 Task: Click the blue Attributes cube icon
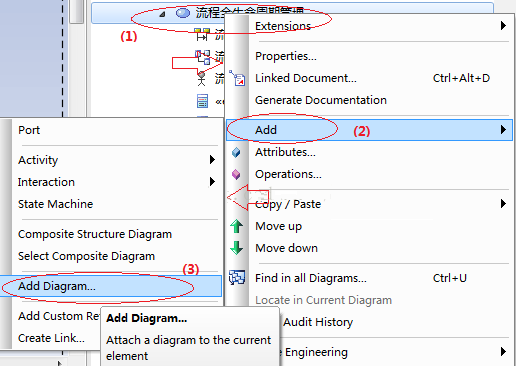236,152
